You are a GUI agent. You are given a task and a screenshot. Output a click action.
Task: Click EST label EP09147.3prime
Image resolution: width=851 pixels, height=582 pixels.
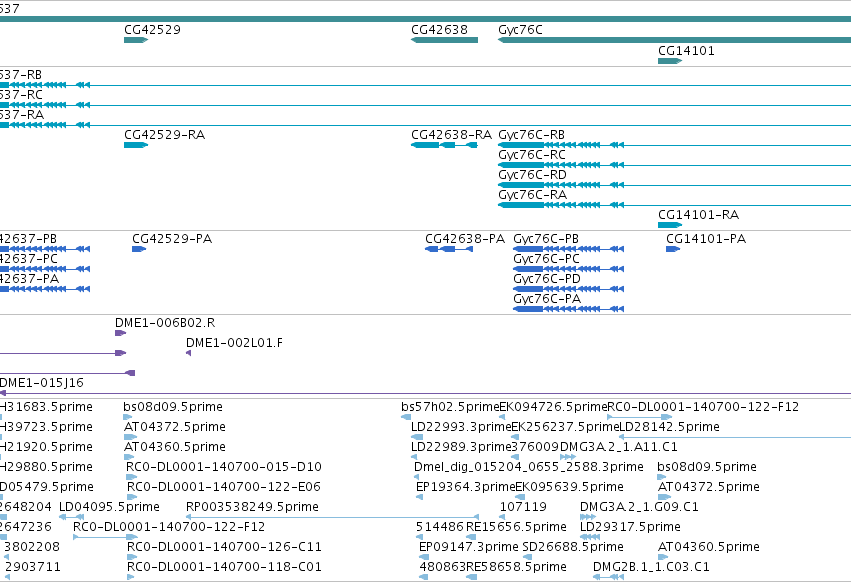pos(469,547)
